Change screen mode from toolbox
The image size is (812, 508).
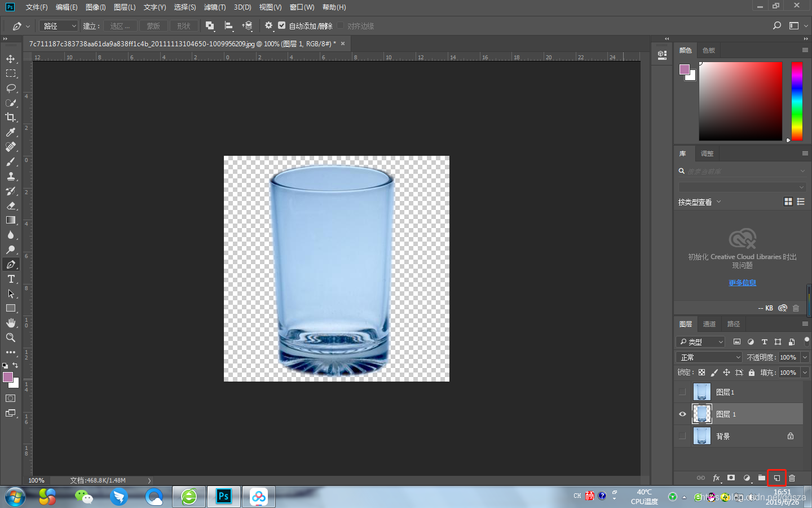point(11,413)
